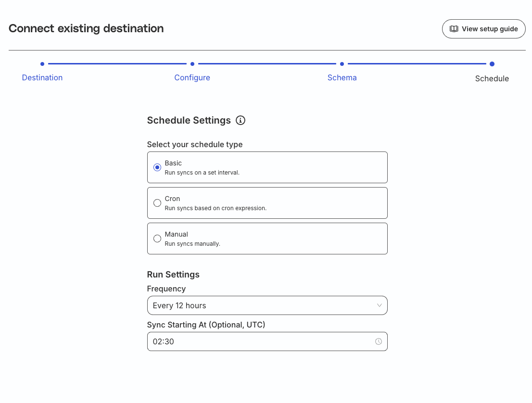Expand the Every 12 hours chevron
This screenshot has height=403, width=532.
380,305
